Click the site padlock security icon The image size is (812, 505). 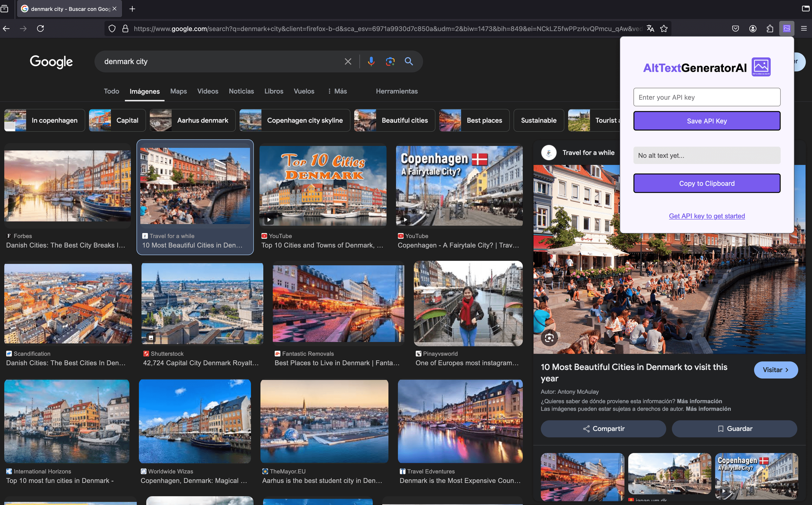coord(125,29)
